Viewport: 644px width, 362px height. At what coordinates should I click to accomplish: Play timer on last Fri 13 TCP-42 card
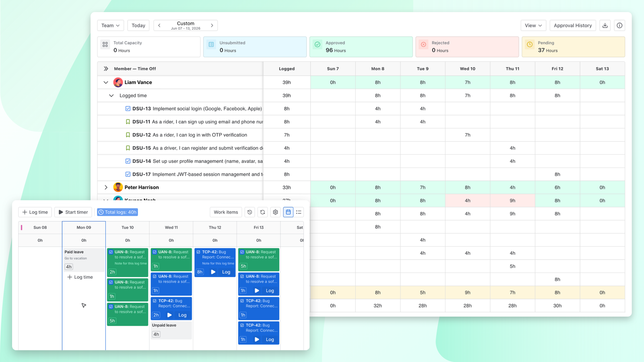coord(257,339)
